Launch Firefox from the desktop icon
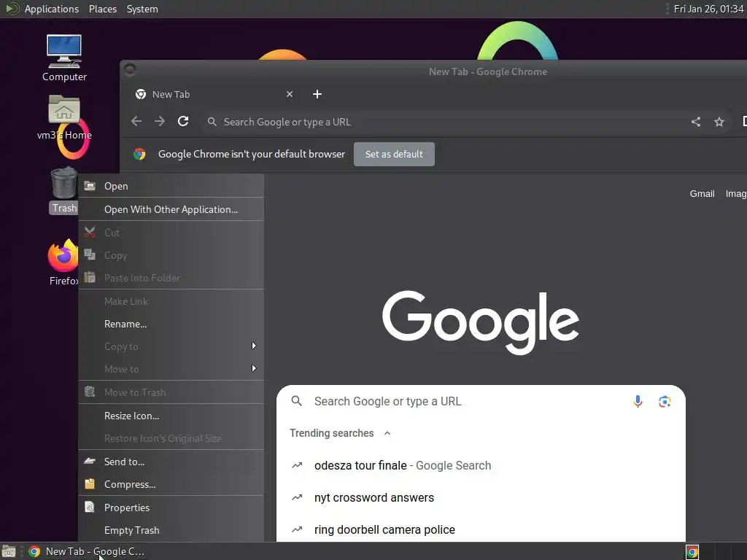Image resolution: width=747 pixels, height=560 pixels. tap(63, 262)
